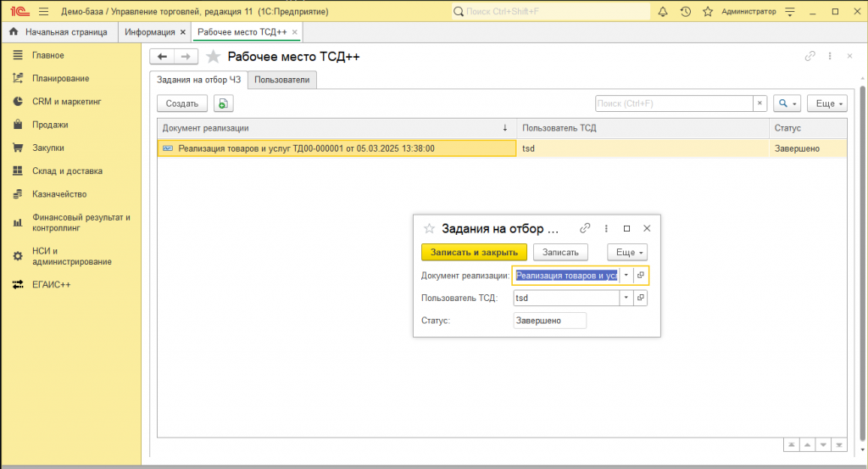Open the form's three-dot menu
Image resolution: width=868 pixels, height=469 pixels.
(x=829, y=56)
